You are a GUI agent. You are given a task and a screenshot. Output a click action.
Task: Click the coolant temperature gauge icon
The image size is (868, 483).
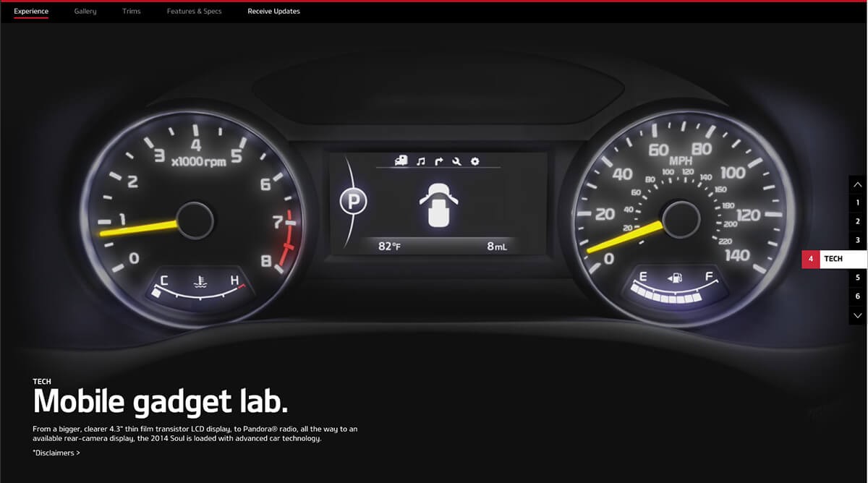197,281
